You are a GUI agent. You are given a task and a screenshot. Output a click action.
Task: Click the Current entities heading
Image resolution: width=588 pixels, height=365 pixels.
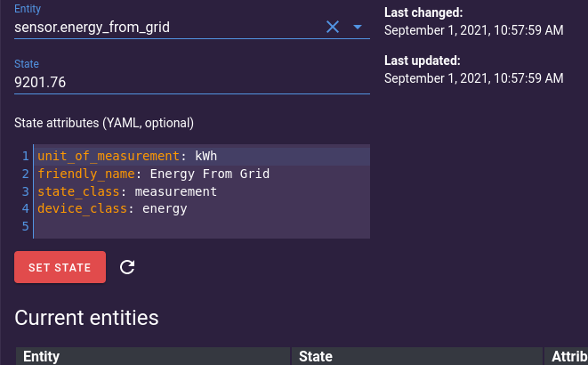(x=86, y=318)
